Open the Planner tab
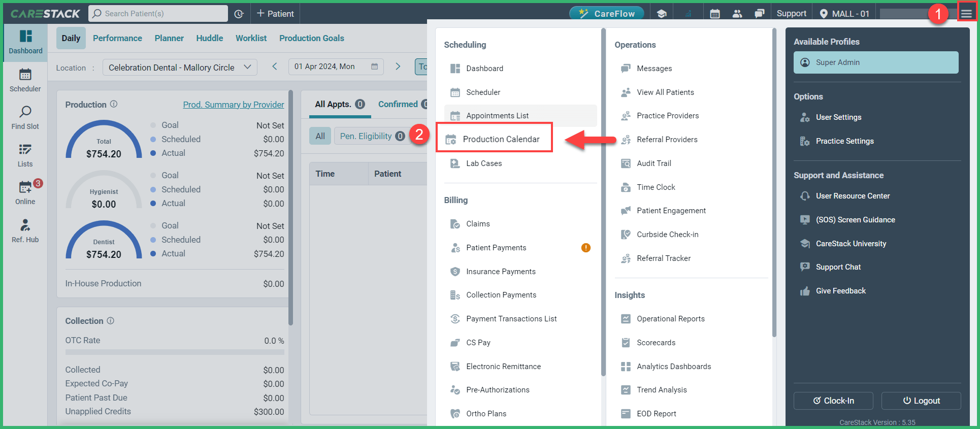 169,38
